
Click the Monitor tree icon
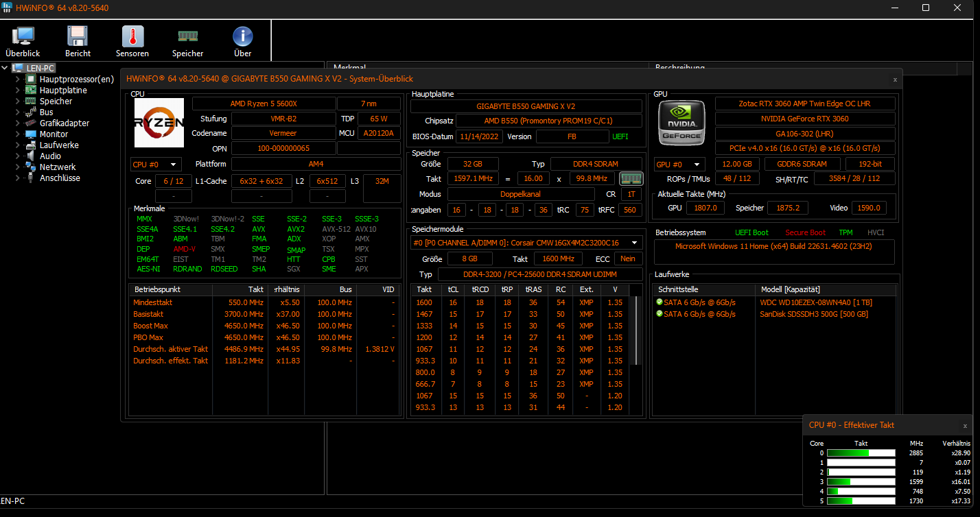pos(31,134)
